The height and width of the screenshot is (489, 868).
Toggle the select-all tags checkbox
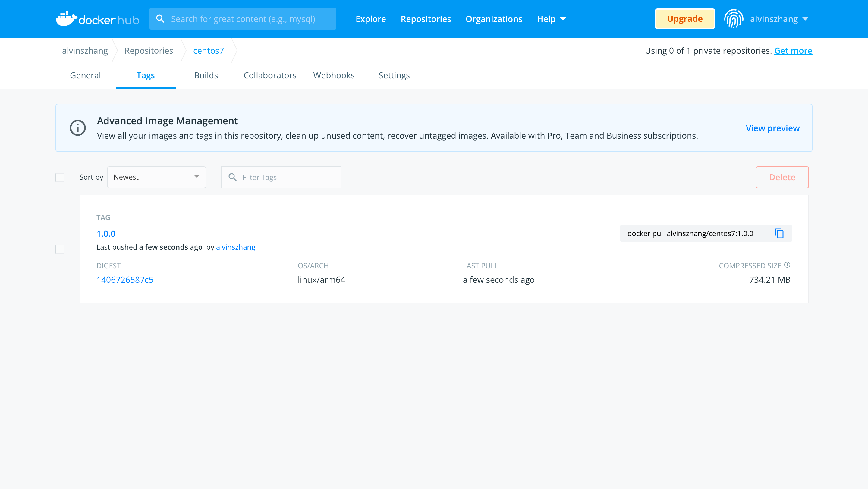60,177
